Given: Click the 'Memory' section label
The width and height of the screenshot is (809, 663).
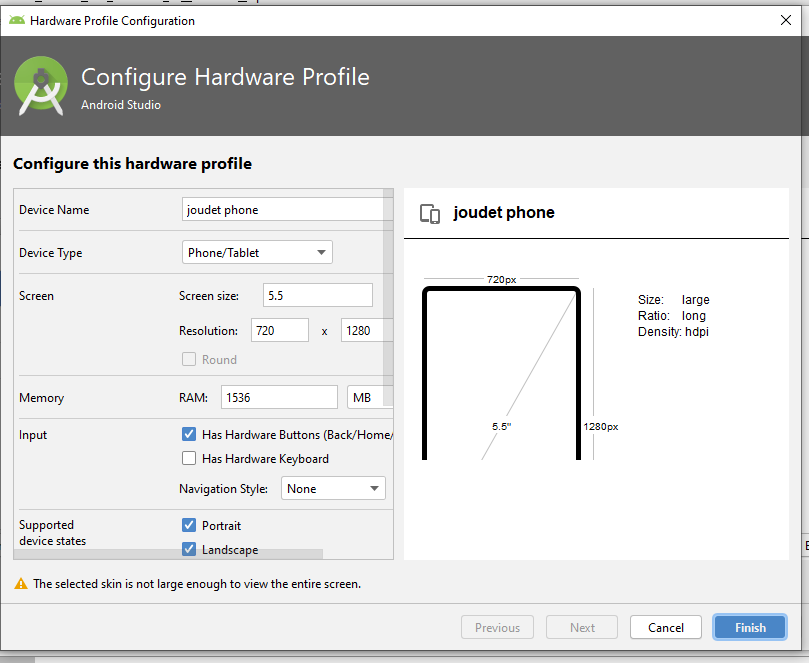Looking at the screenshot, I should point(41,397).
